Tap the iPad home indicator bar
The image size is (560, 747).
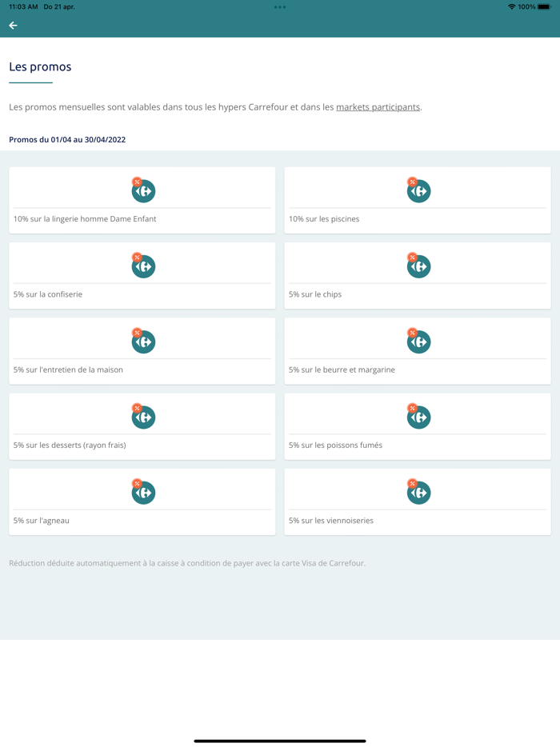(280, 741)
